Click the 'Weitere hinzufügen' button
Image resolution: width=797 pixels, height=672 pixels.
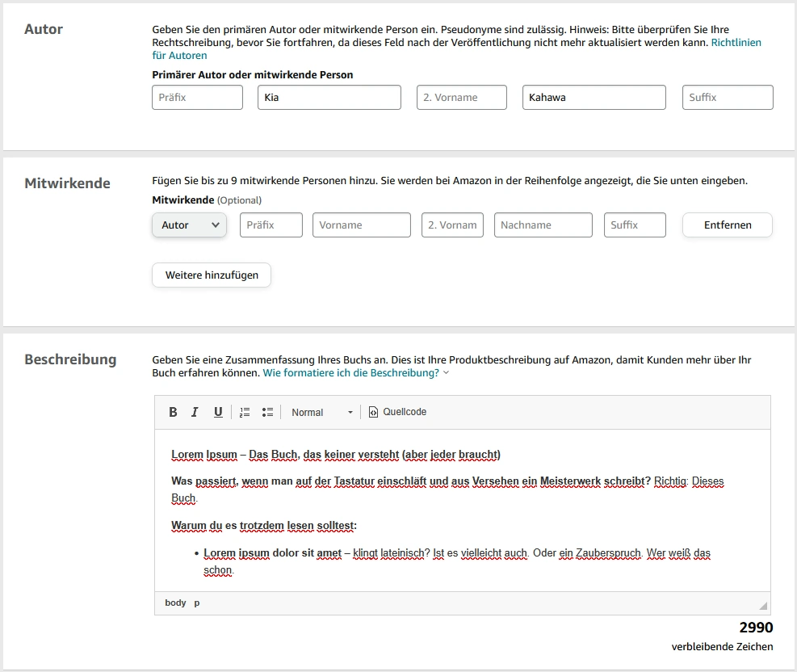212,275
